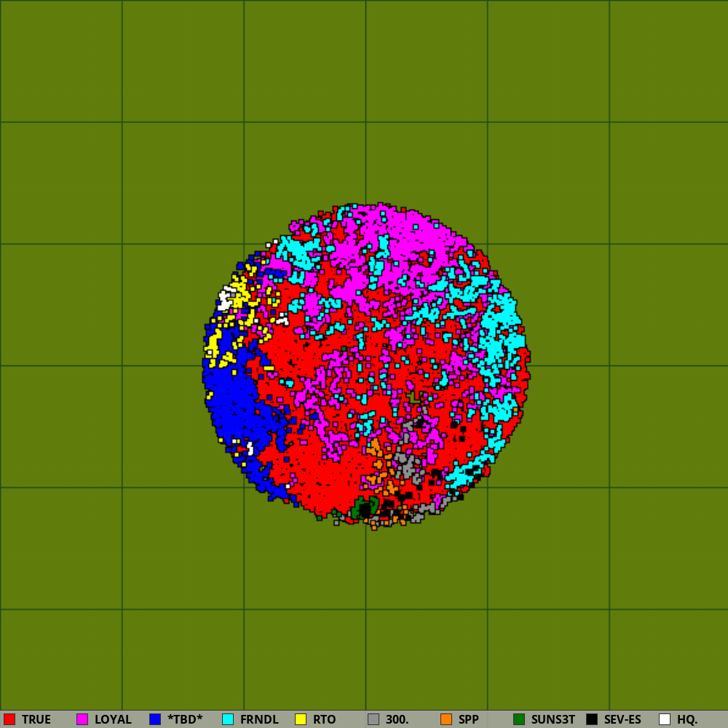Viewport: 728px width, 728px height.
Task: Select the 'FRNDL' legend label
Action: pyautogui.click(x=260, y=720)
